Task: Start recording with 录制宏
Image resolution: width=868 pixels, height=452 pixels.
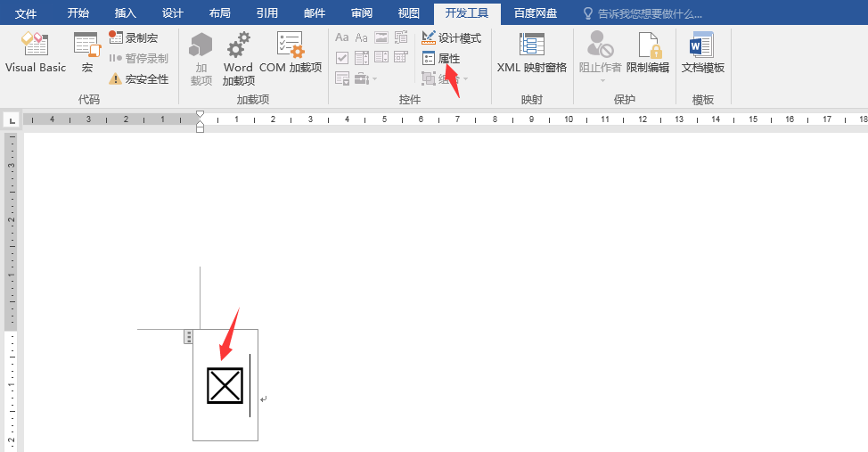Action: coord(134,37)
